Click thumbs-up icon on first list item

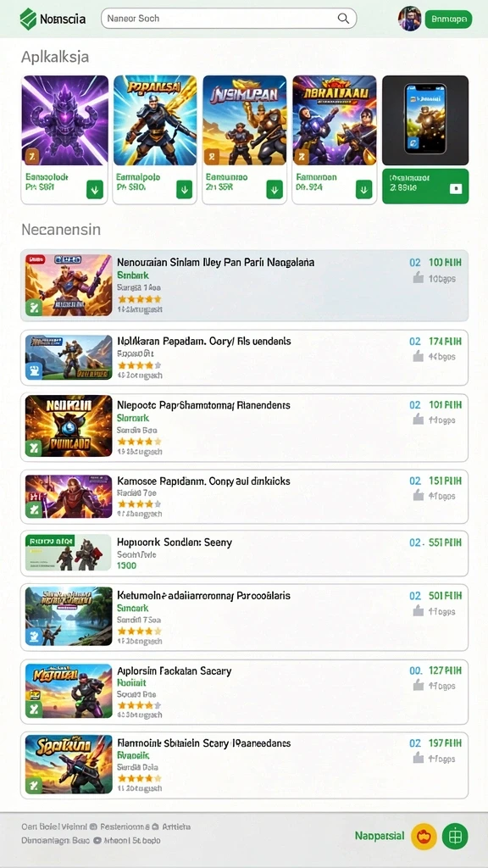[419, 278]
